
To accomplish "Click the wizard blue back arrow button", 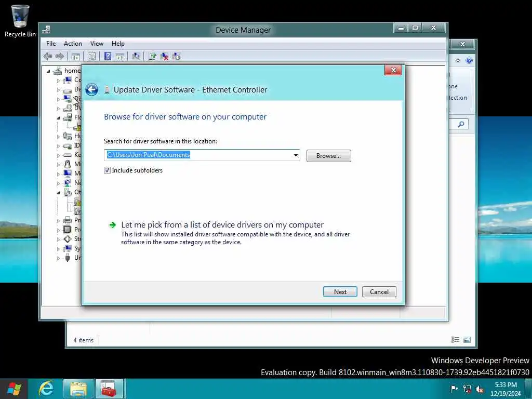I will (x=91, y=90).
